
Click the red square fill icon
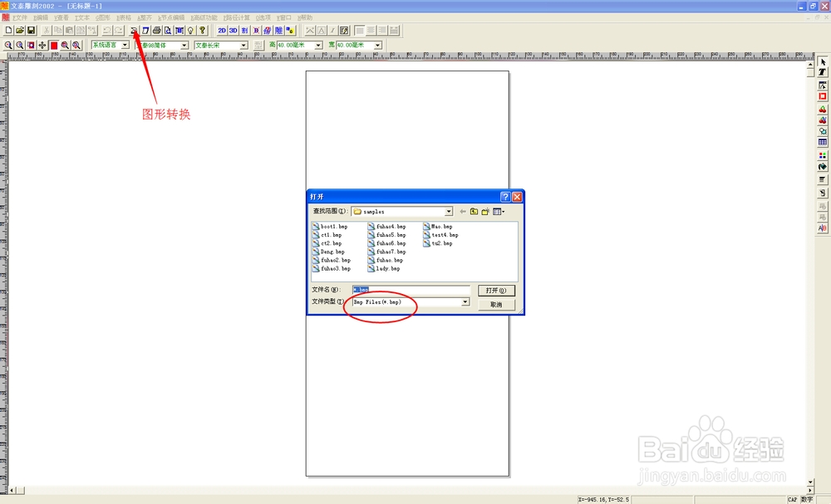[54, 46]
